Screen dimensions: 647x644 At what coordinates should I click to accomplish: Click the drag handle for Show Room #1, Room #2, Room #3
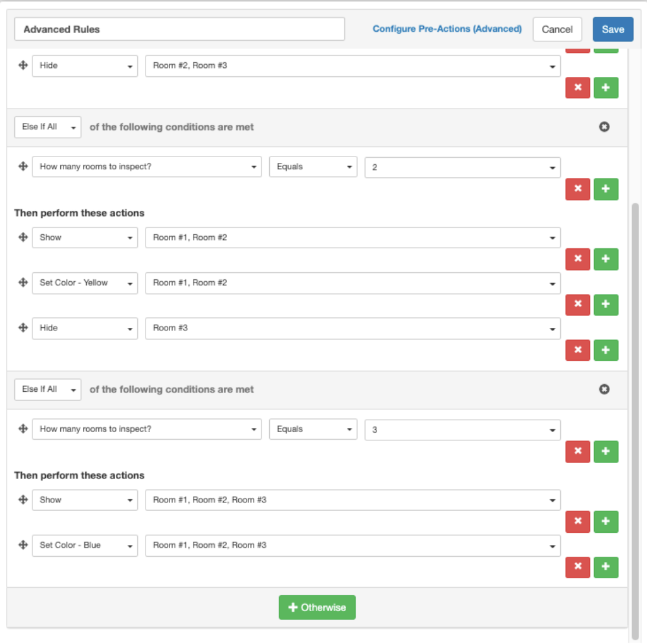[x=22, y=499]
